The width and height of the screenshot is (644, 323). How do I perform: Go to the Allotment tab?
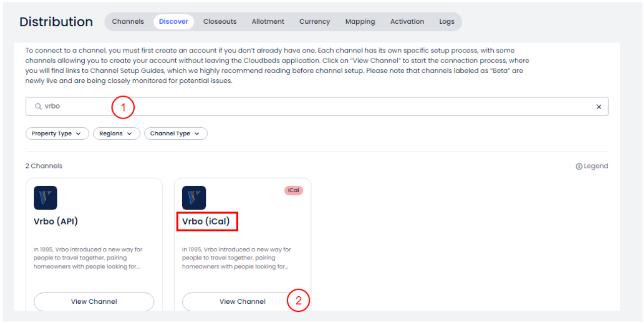268,22
